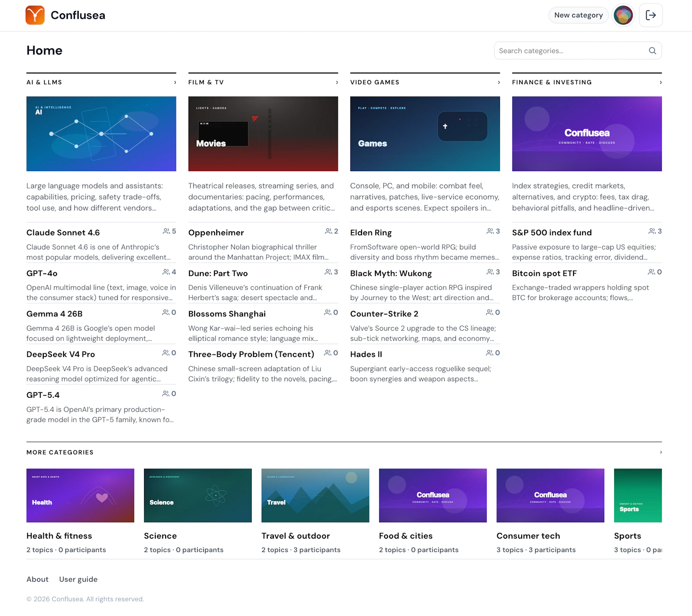Screen dimensions: 692x616
Task: Click participants icon beside Gemma 4 26B
Action: point(166,312)
